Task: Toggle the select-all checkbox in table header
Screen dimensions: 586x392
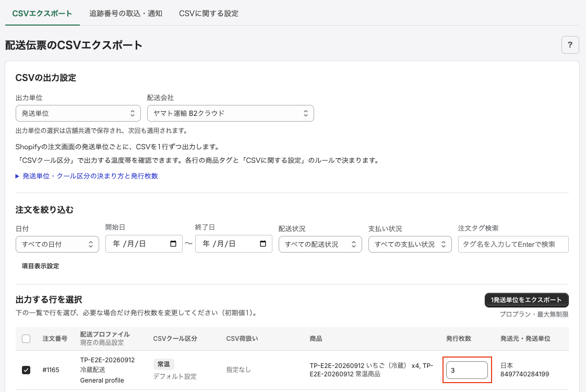Action: [x=26, y=339]
